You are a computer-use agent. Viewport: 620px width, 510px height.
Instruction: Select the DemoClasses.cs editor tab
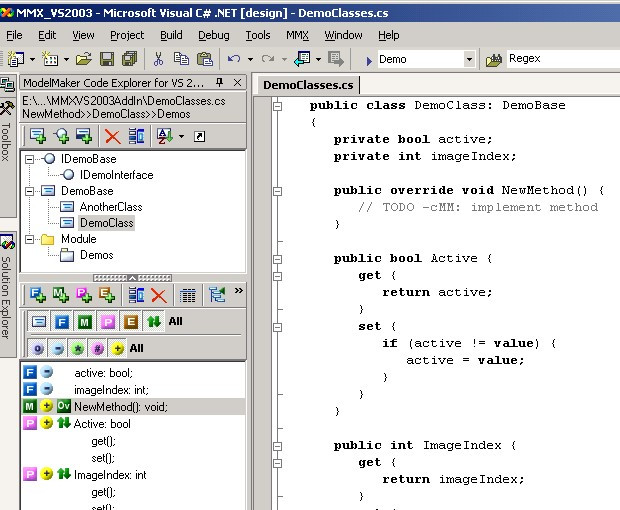(308, 85)
